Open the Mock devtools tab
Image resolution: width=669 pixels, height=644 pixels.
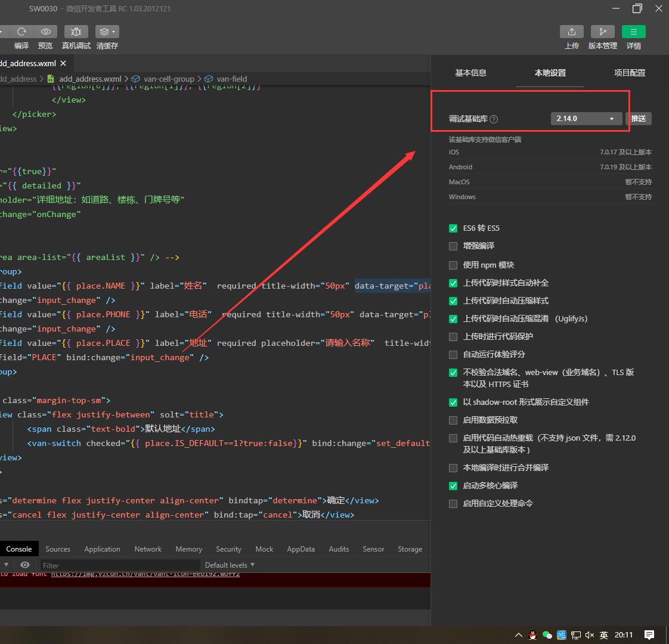coord(264,549)
